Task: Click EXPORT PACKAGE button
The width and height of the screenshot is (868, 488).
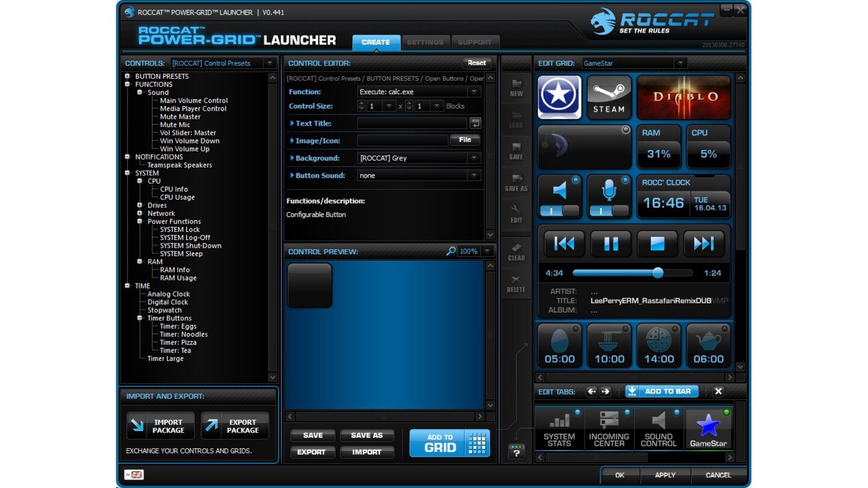Action: point(235,426)
